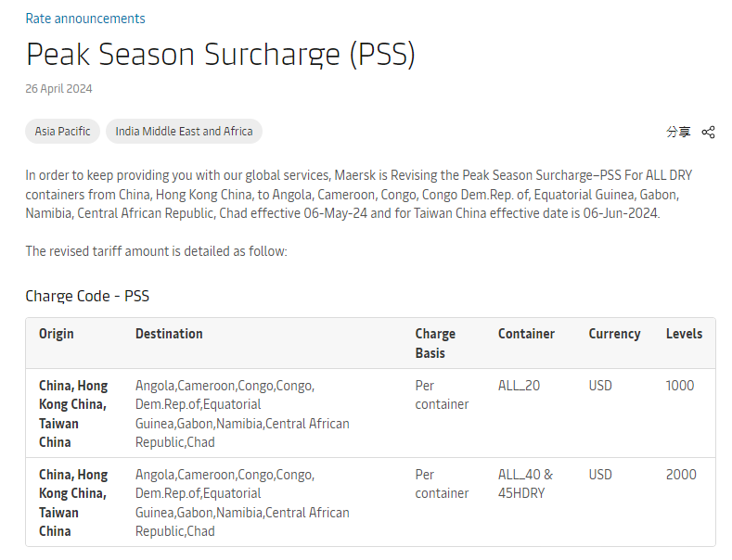Click the Levels column header

pos(684,334)
